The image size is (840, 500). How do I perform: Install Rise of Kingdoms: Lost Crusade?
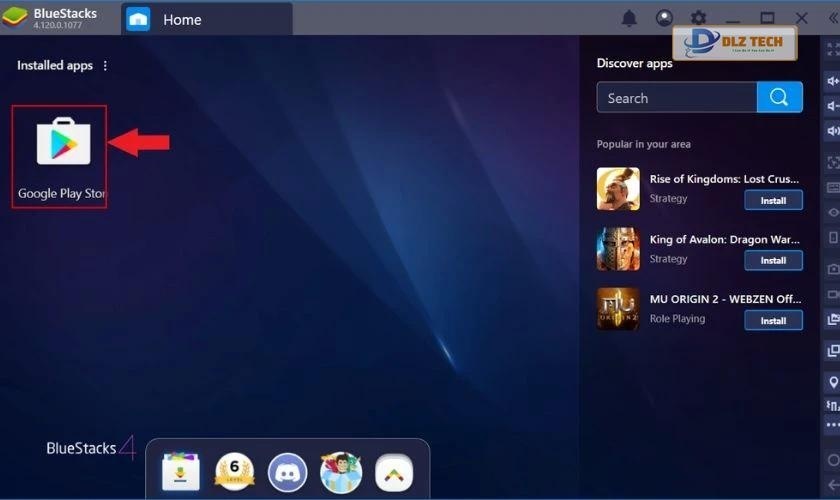pyautogui.click(x=773, y=200)
